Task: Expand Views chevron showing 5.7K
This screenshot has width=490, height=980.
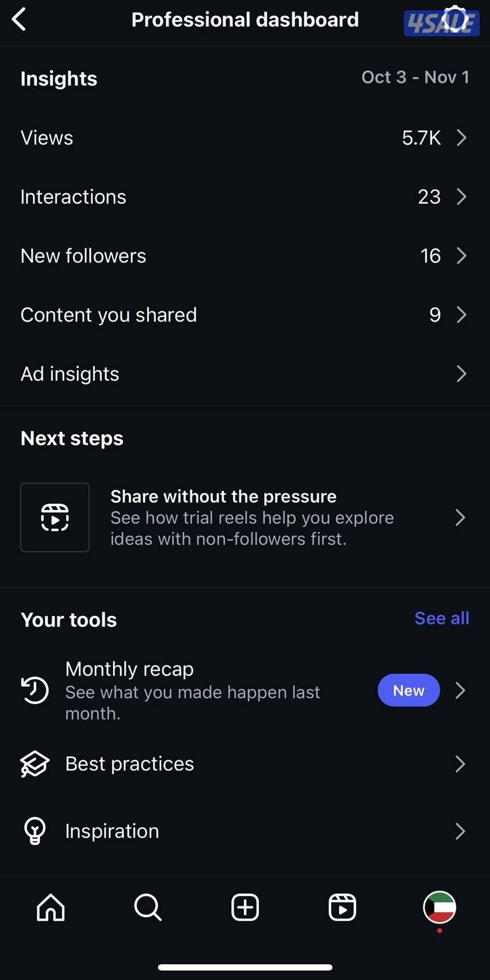Action: 461,138
